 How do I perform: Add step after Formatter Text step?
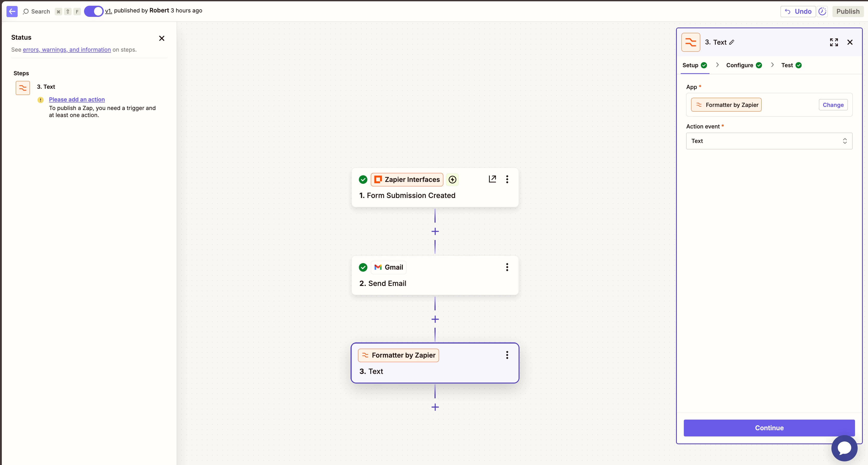435,407
